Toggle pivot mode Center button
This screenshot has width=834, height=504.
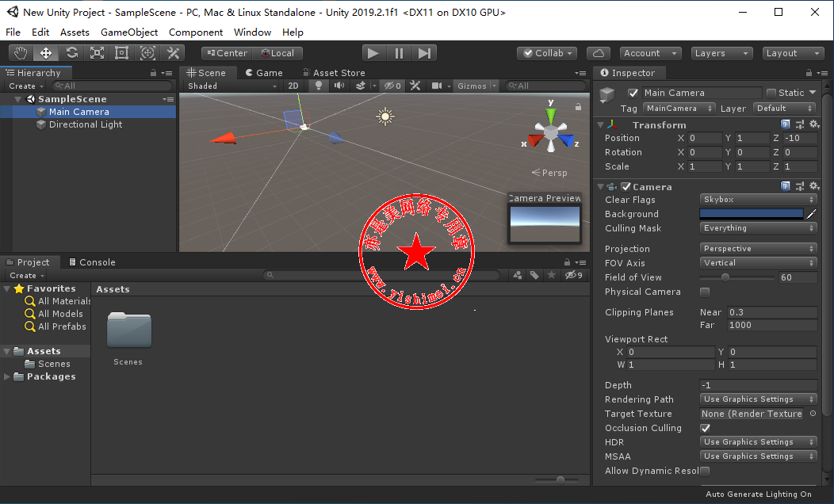tap(227, 53)
